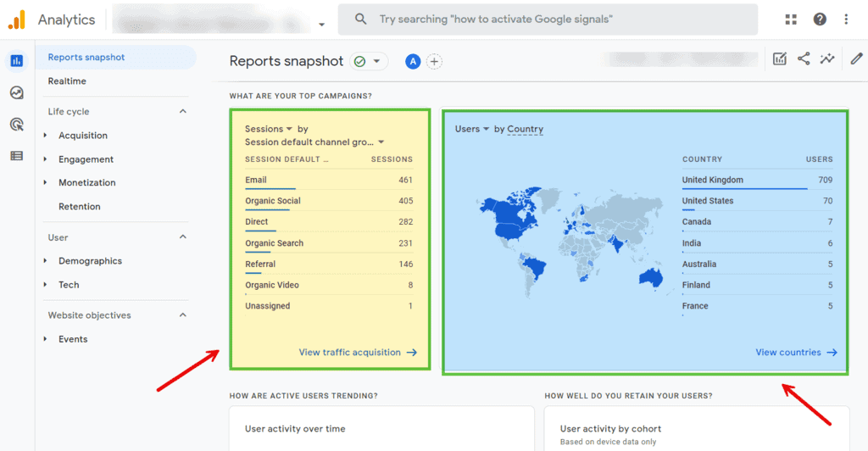Click the search input field

coord(548,19)
